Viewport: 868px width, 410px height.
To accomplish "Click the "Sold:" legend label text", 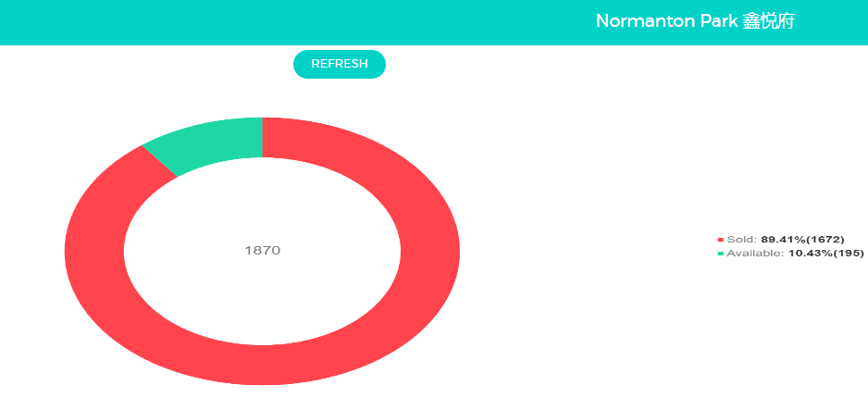I will (742, 240).
